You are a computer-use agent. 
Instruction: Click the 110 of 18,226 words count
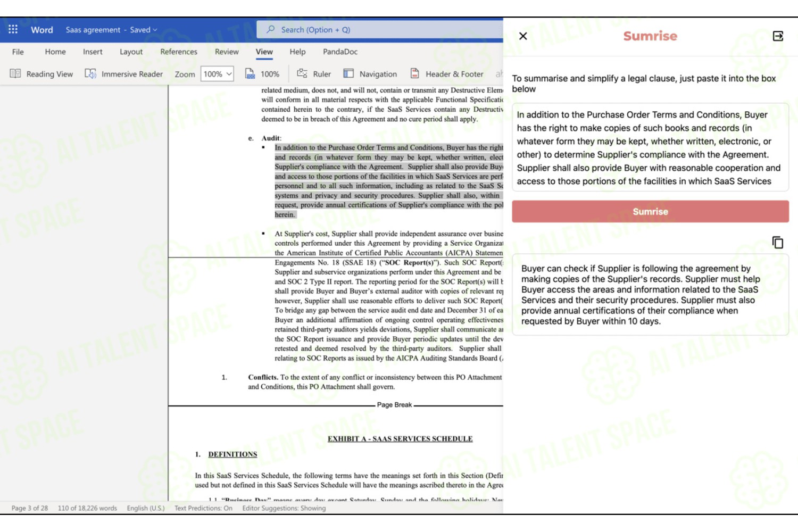point(87,508)
